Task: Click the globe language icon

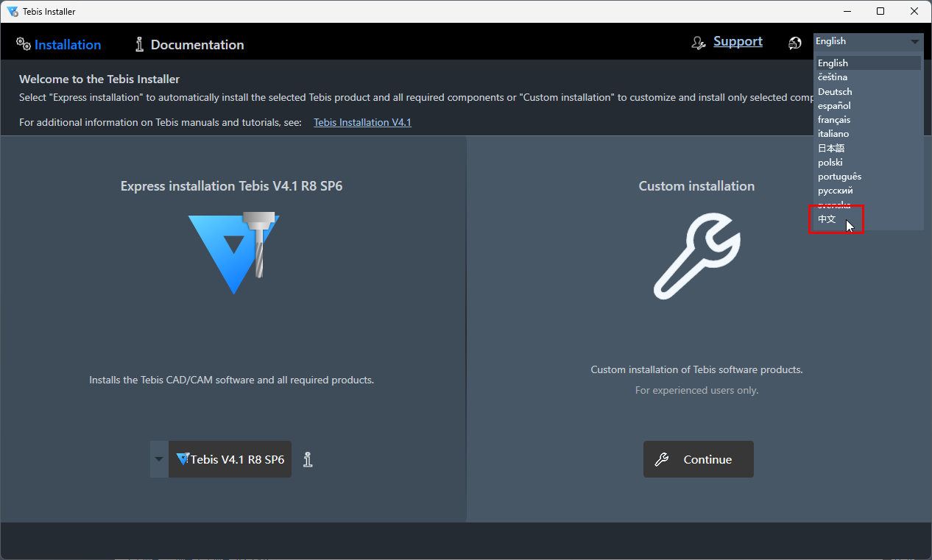Action: pos(795,43)
